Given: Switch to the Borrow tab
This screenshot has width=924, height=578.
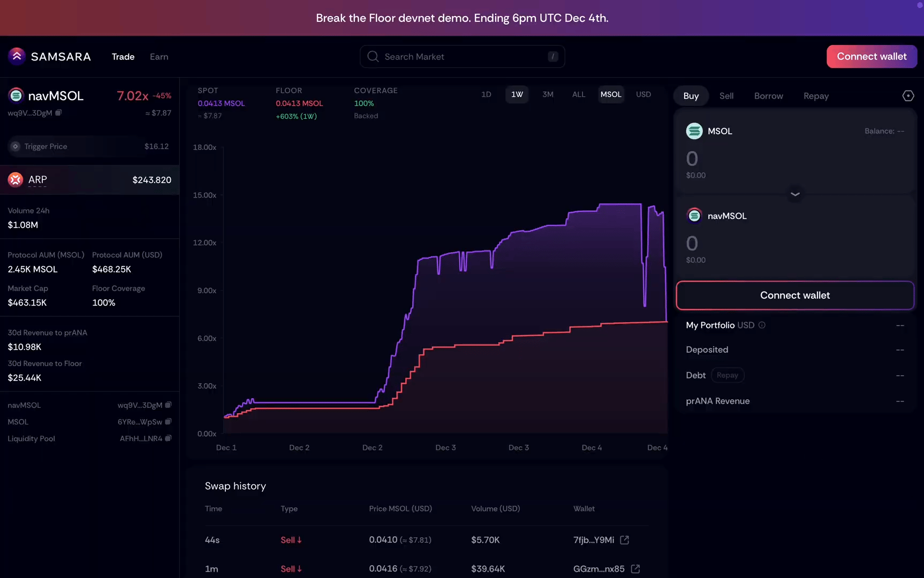Looking at the screenshot, I should tap(768, 96).
